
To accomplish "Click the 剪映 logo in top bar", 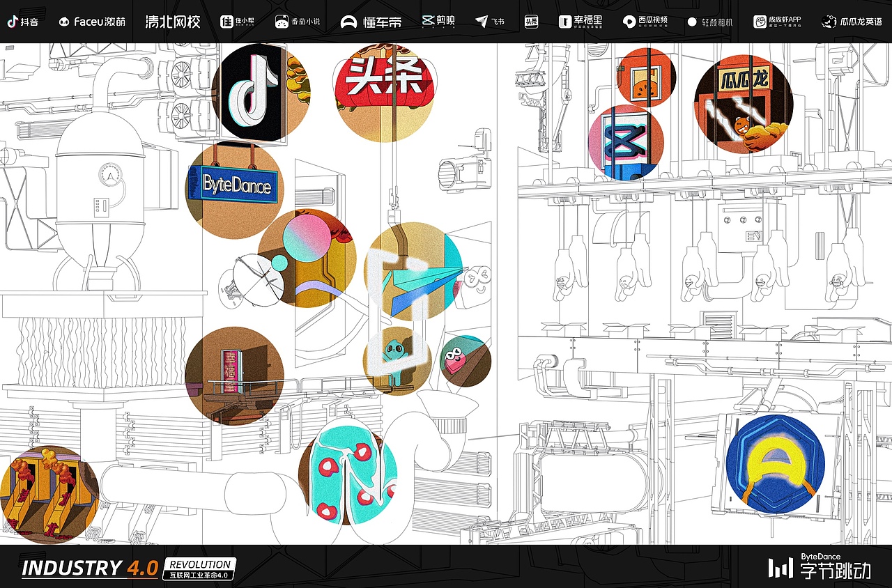I will coord(438,22).
